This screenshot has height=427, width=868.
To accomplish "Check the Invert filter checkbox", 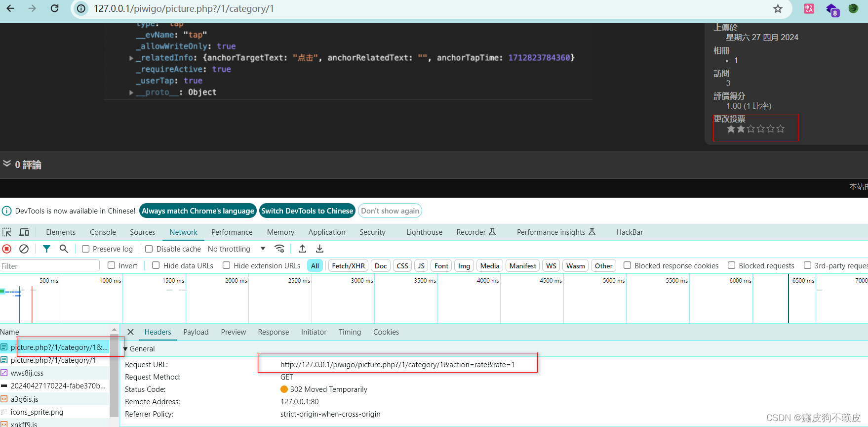I will 112,265.
